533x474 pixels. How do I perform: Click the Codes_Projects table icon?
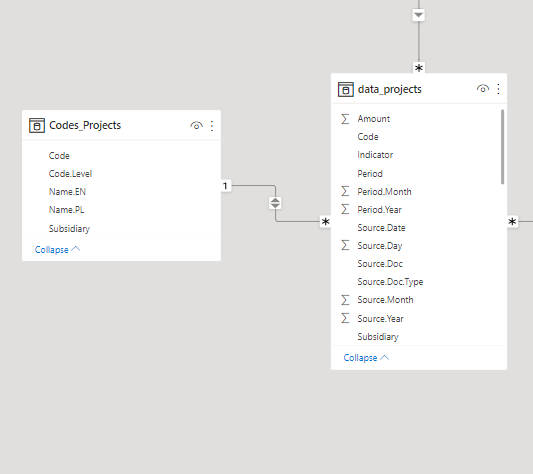pyautogui.click(x=37, y=125)
